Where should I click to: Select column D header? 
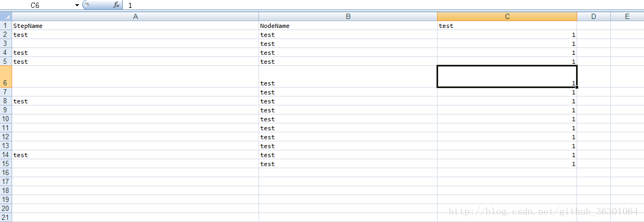pyautogui.click(x=593, y=16)
